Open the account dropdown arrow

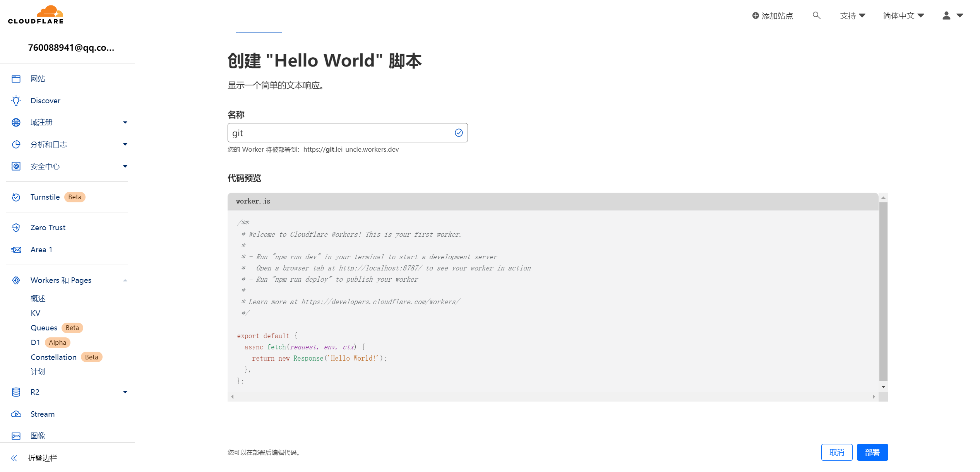tap(960, 15)
